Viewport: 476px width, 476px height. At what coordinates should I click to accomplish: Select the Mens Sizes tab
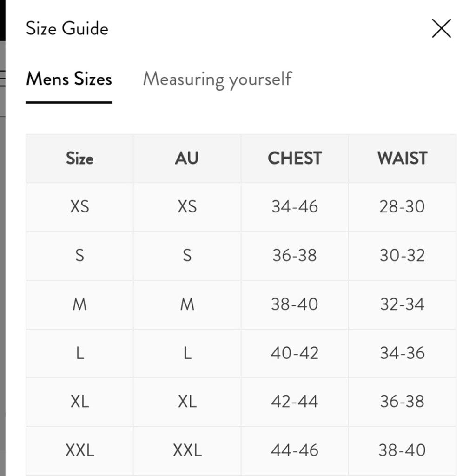coord(69,79)
